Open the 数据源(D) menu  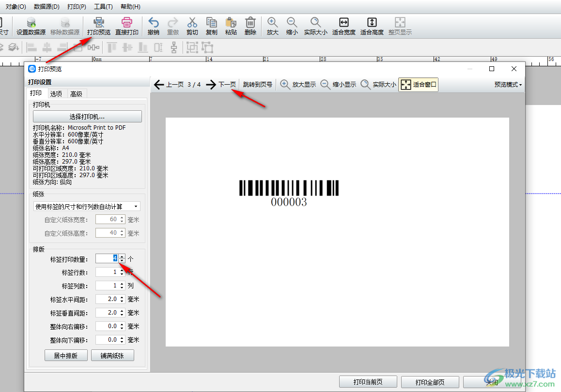click(x=47, y=6)
